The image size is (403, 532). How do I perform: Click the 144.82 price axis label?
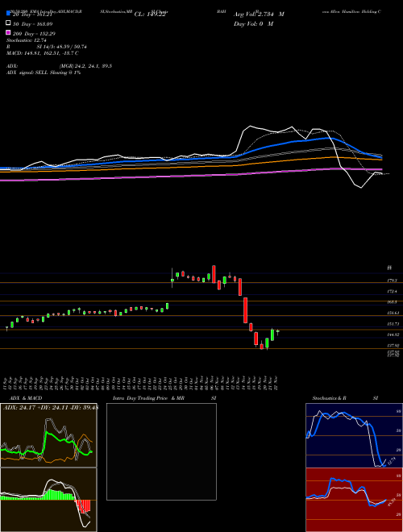click(x=393, y=335)
